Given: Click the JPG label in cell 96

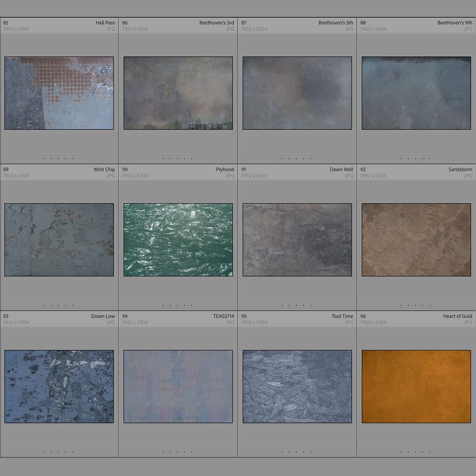Looking at the screenshot, I should (468, 322).
